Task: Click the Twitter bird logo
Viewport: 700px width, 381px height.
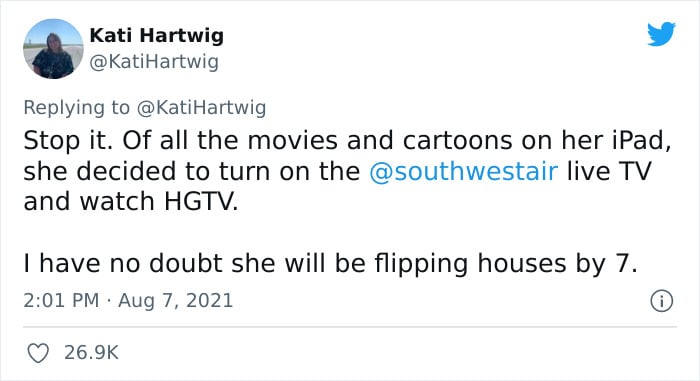Action: [661, 34]
